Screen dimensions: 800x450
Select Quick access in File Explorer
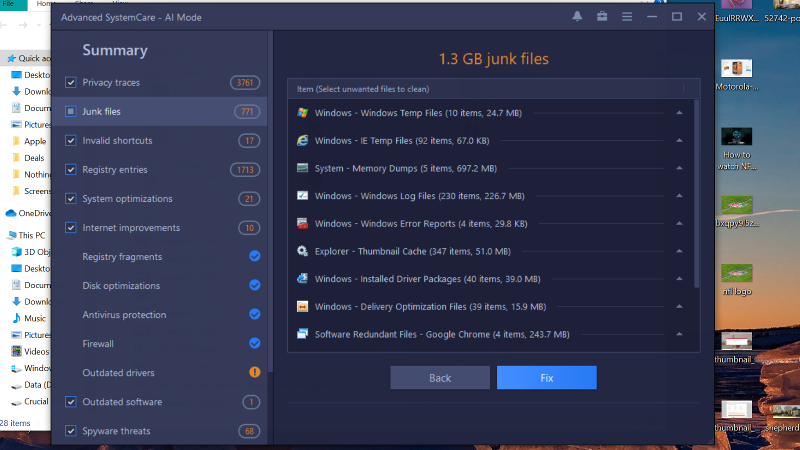[30, 58]
